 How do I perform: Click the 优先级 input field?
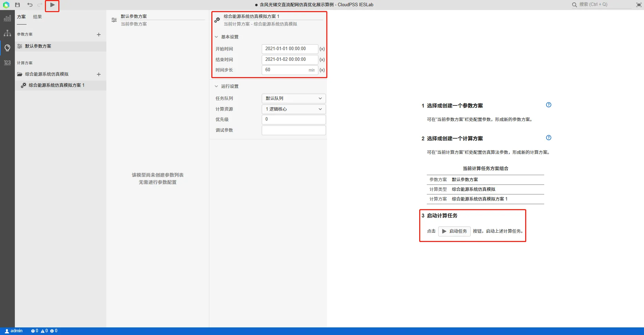click(294, 120)
